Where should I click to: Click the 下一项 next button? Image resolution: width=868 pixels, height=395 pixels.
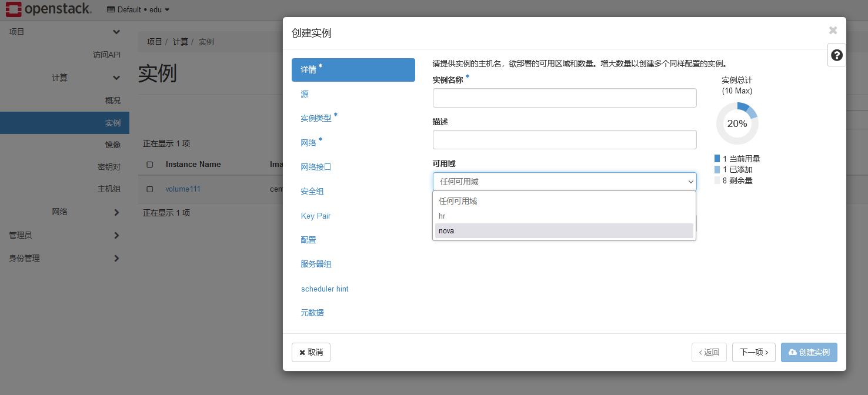tap(753, 352)
